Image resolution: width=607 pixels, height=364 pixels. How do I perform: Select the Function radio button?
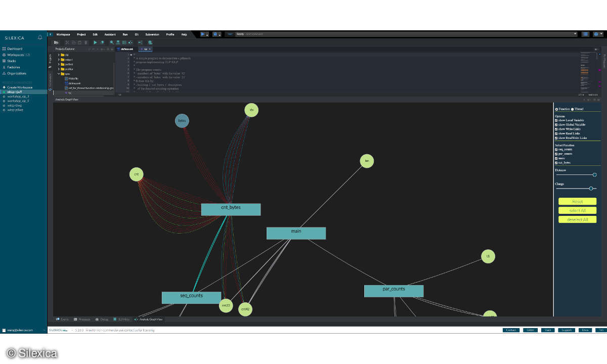click(x=556, y=109)
